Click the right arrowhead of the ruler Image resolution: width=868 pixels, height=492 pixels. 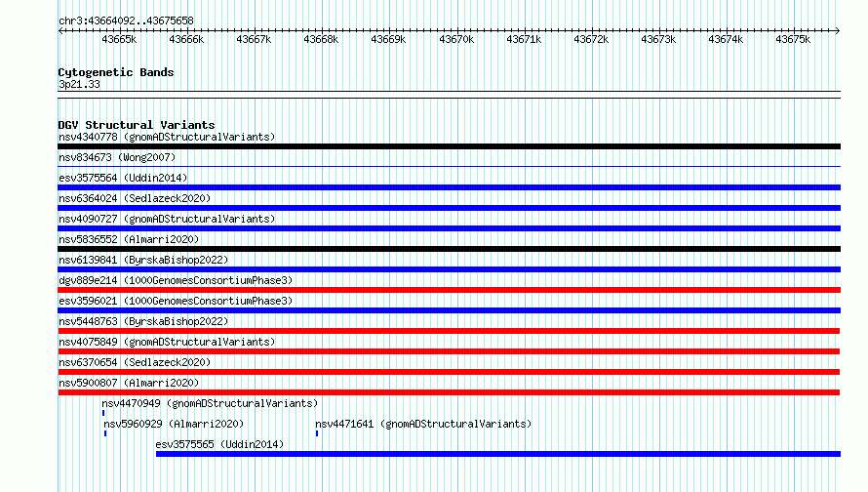coord(838,30)
